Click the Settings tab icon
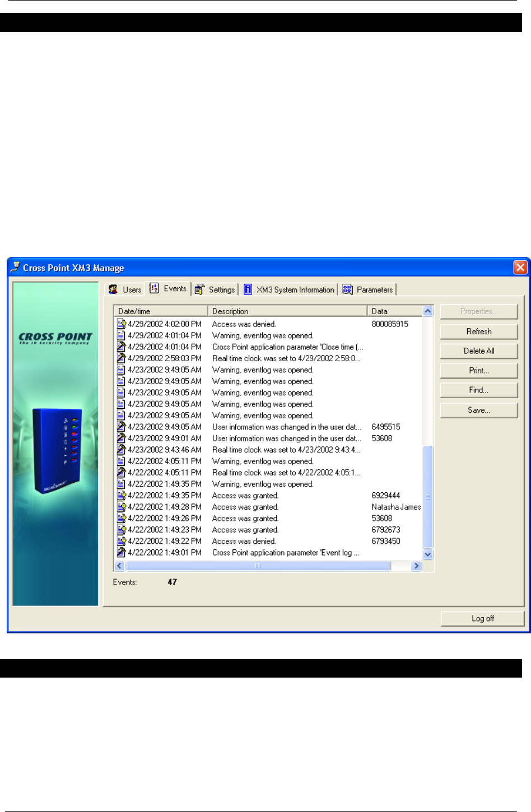Image resolution: width=531 pixels, height=812 pixels. coord(199,290)
